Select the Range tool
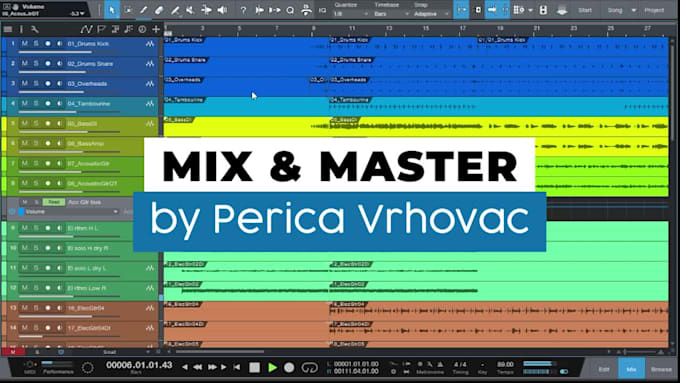The width and height of the screenshot is (680, 383). [128, 10]
